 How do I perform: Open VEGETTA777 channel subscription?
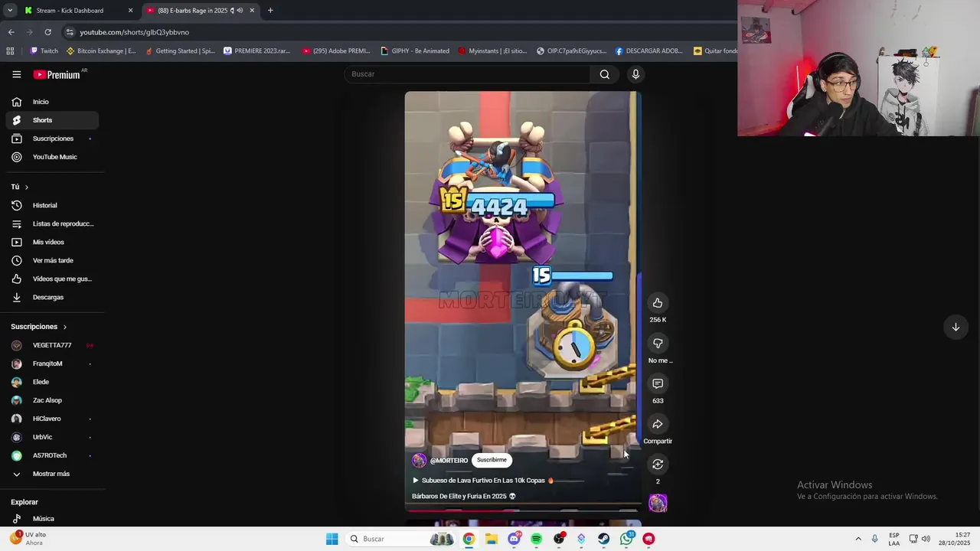click(52, 345)
